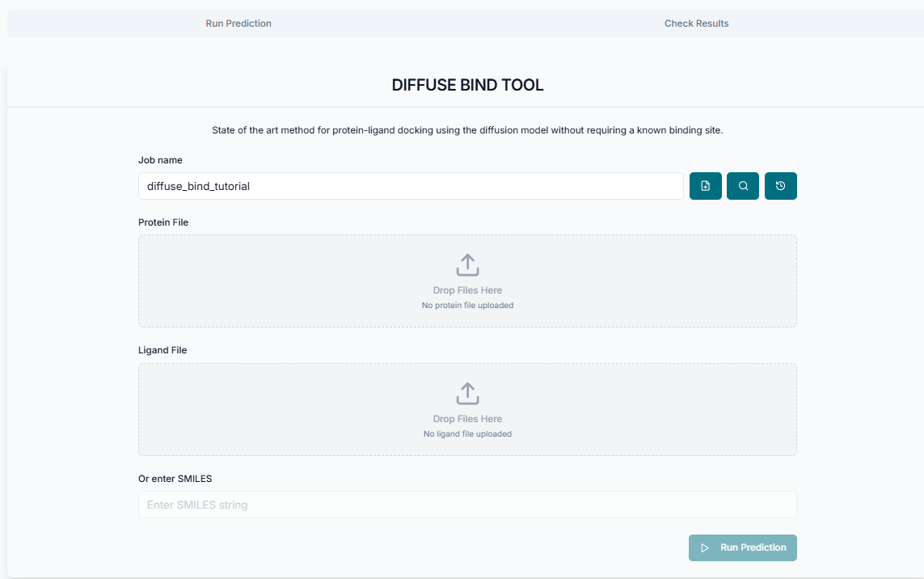Click the Protein File label
This screenshot has height=579, width=924.
163,222
